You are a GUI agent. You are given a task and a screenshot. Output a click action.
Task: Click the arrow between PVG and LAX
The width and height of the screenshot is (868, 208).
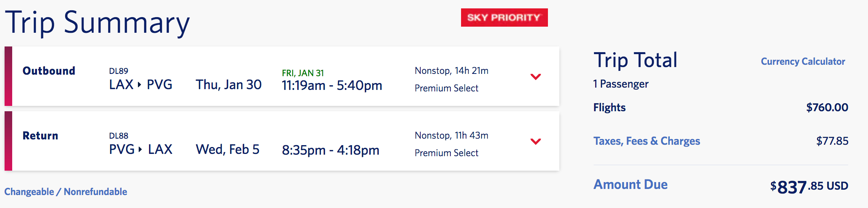pyautogui.click(x=140, y=149)
